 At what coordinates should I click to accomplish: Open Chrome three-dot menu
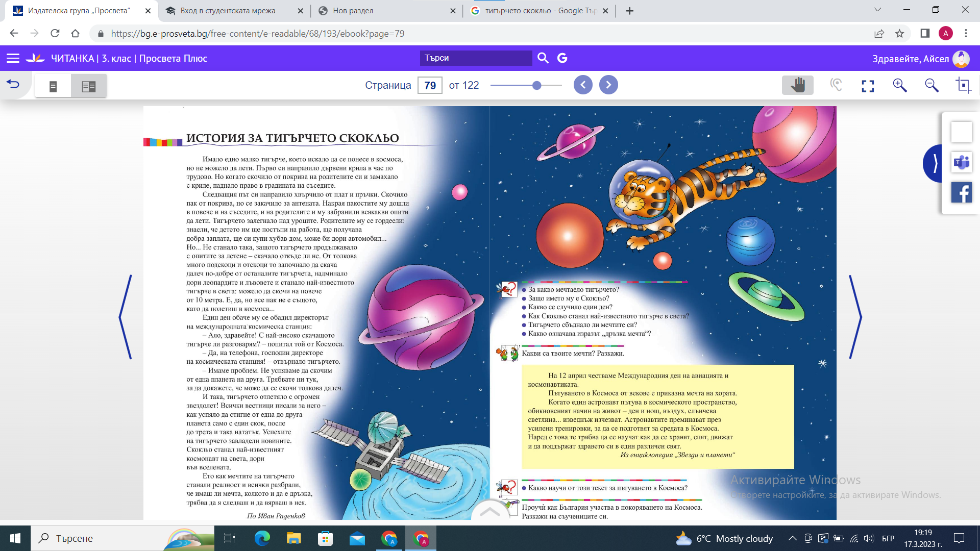[966, 34]
